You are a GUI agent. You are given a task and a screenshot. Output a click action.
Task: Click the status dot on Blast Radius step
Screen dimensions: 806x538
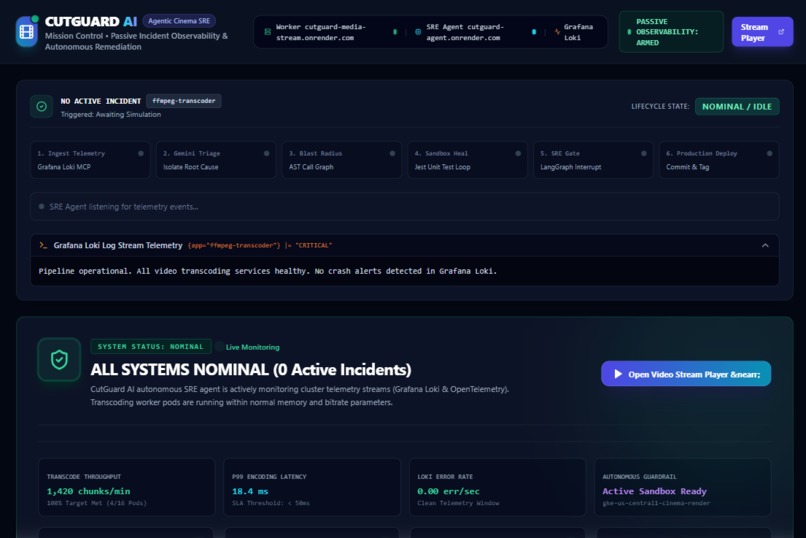coord(392,153)
